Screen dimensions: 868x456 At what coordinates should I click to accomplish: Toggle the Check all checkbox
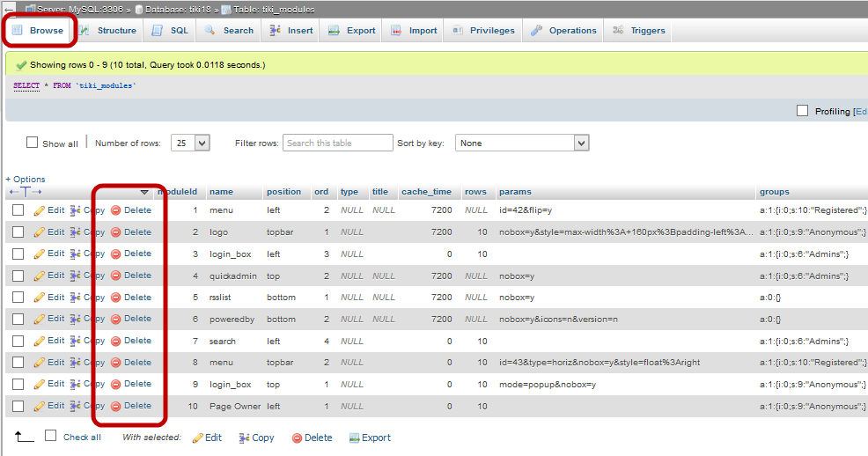(x=51, y=436)
